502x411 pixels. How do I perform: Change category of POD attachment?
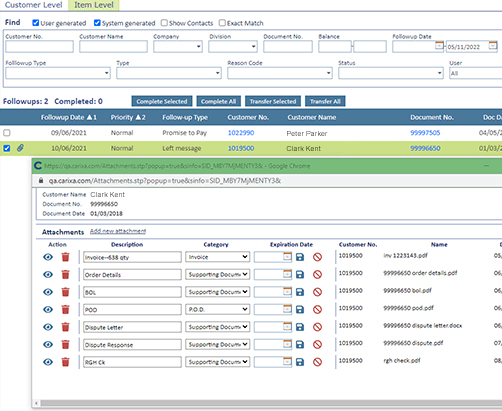click(x=218, y=309)
